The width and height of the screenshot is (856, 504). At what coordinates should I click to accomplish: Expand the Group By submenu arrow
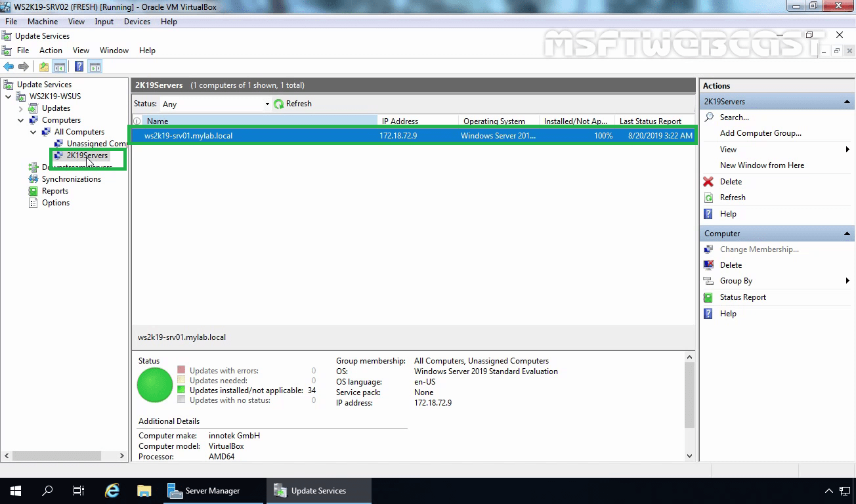tap(848, 281)
